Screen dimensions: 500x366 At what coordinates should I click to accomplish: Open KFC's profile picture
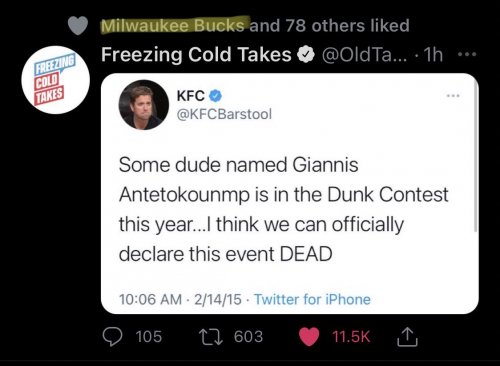[144, 104]
